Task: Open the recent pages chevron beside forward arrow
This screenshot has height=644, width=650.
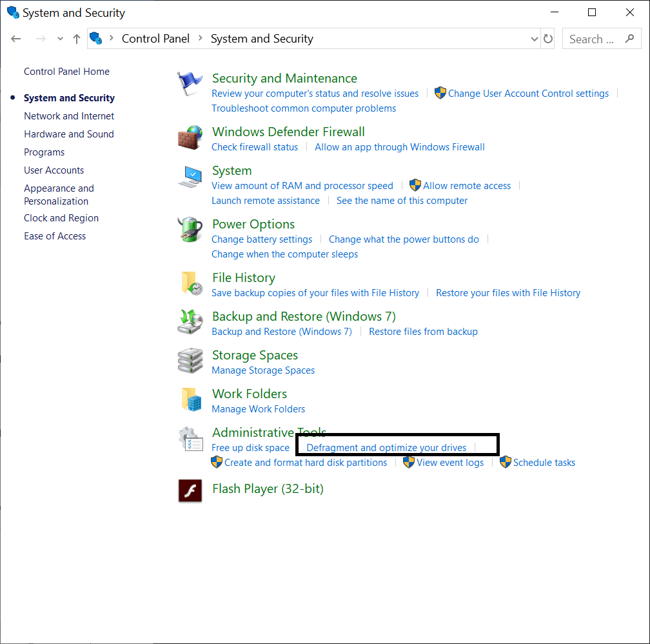Action: coord(59,39)
